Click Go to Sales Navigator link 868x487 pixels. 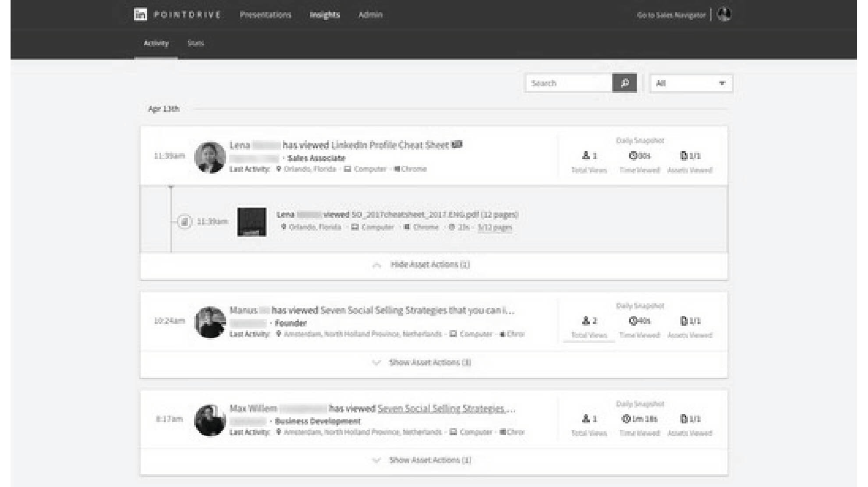671,15
